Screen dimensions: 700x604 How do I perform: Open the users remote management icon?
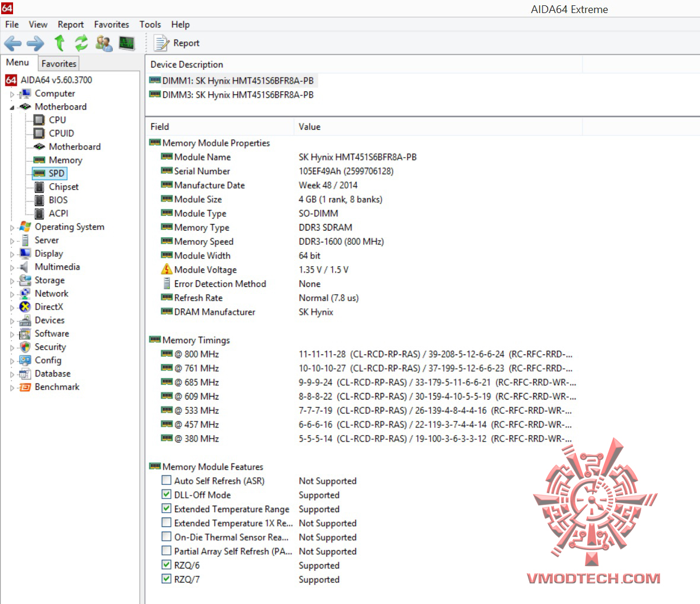click(104, 43)
